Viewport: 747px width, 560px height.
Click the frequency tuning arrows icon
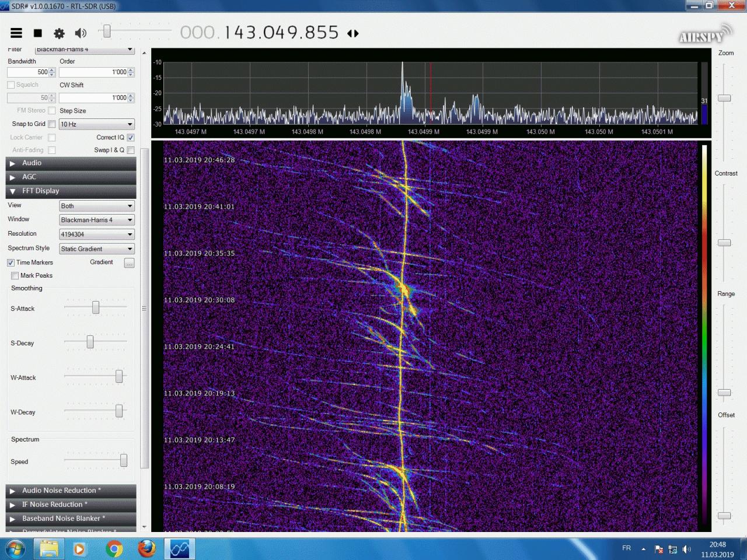pos(353,33)
